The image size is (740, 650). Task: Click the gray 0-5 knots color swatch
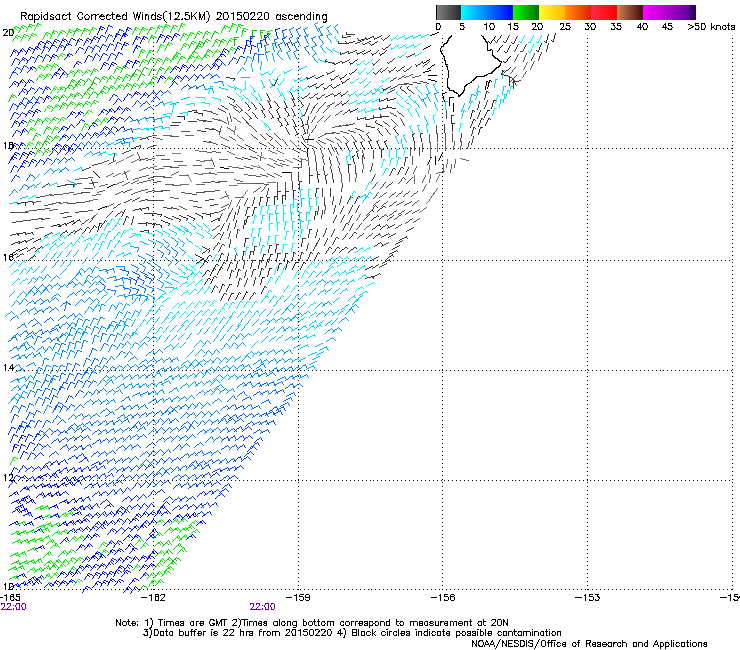448,12
